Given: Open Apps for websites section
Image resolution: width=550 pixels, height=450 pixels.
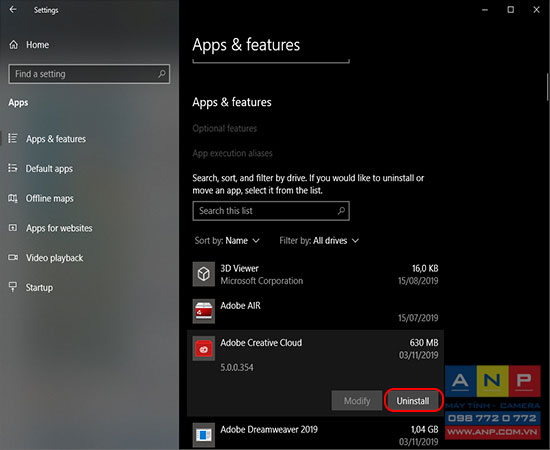Looking at the screenshot, I should coord(59,228).
